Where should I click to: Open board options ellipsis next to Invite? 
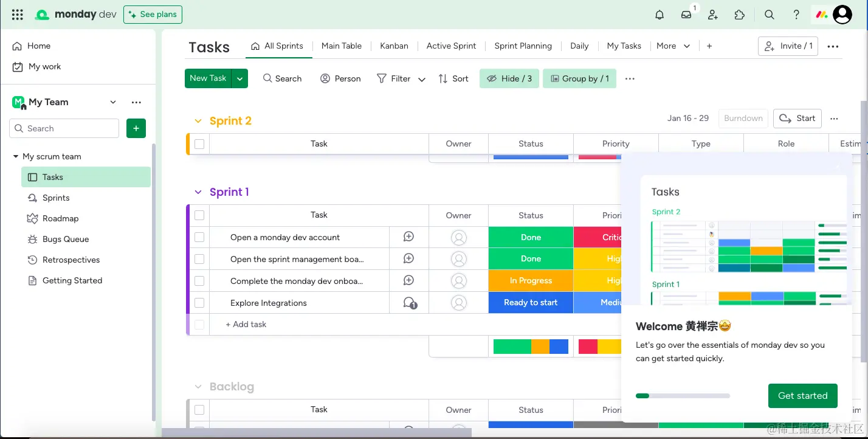pyautogui.click(x=833, y=46)
